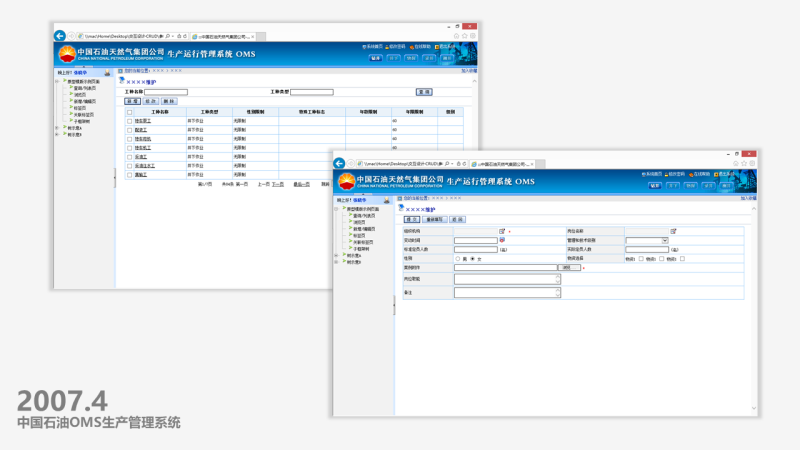Screen dimensions: 800x450
Task: Go back in the front browser window
Action: click(339, 163)
